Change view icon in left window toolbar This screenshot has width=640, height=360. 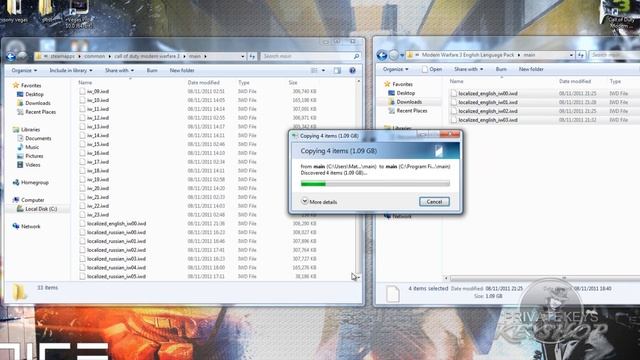pyautogui.click(x=314, y=71)
